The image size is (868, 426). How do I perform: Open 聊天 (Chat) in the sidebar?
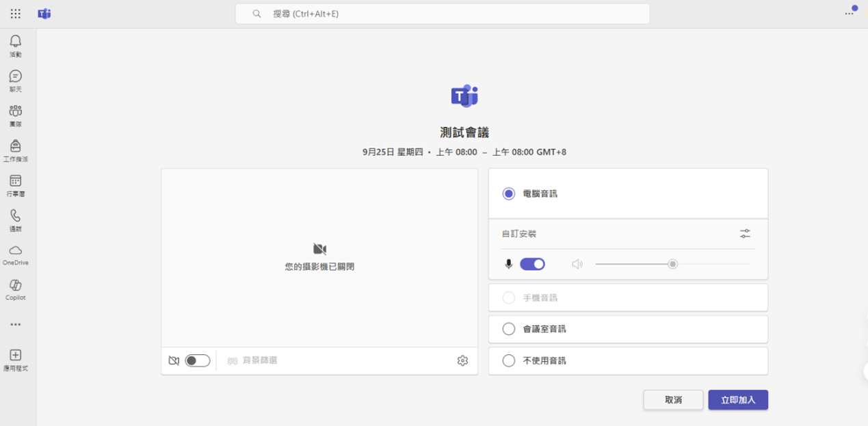tap(15, 77)
